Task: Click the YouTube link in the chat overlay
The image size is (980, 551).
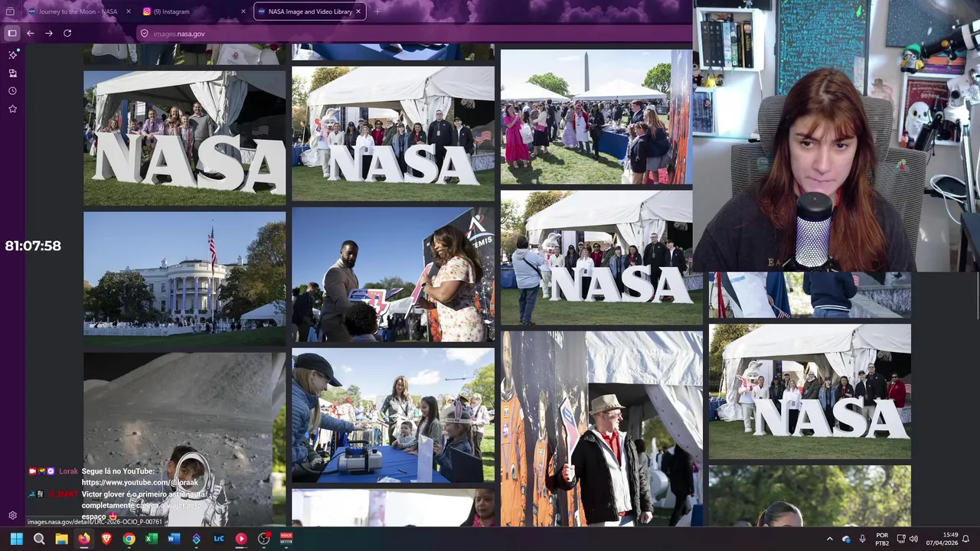Action: (x=139, y=483)
